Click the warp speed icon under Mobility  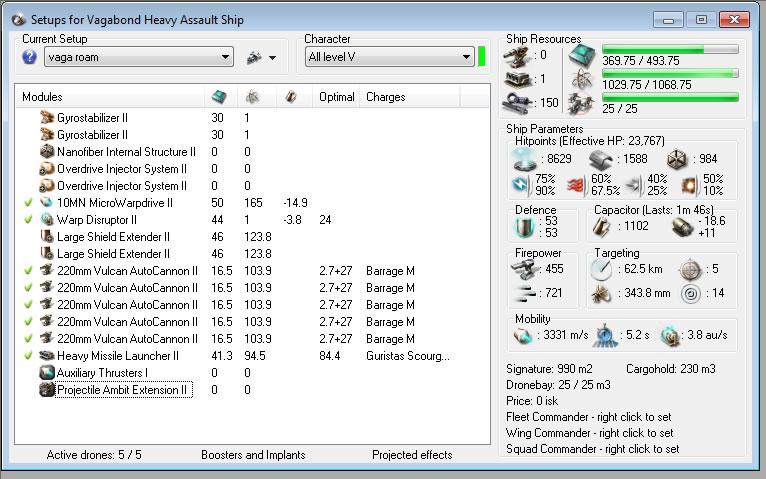tap(669, 337)
